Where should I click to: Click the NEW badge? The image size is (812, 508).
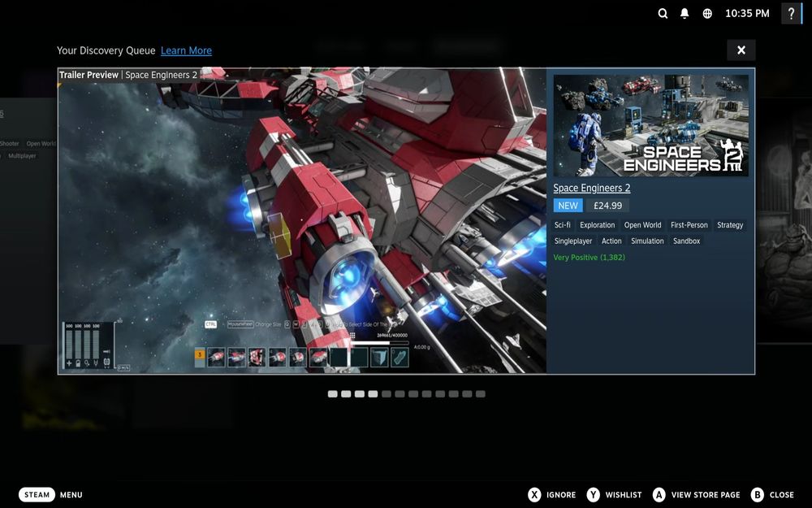(568, 206)
